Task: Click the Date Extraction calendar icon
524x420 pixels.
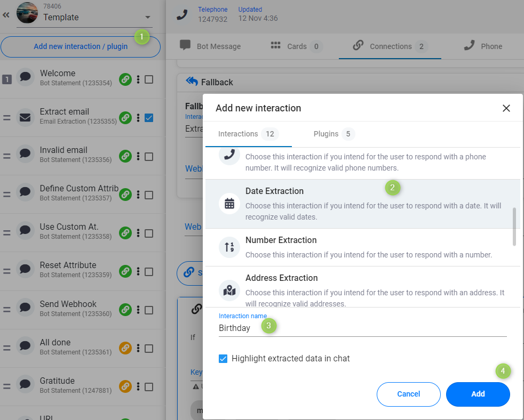Action: pos(229,203)
